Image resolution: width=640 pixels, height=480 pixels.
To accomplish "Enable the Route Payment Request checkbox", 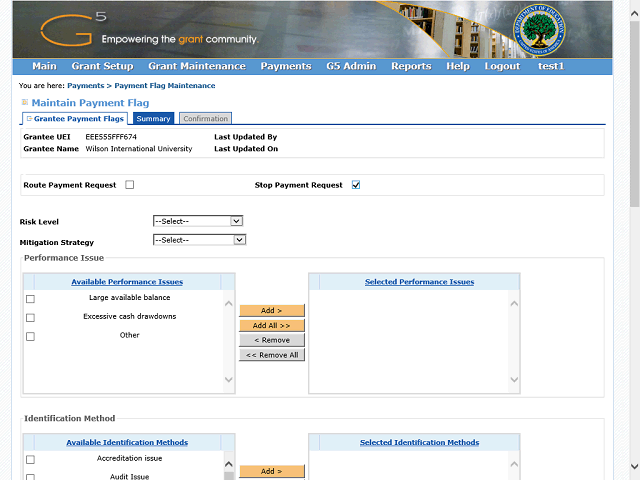I will tap(130, 185).
